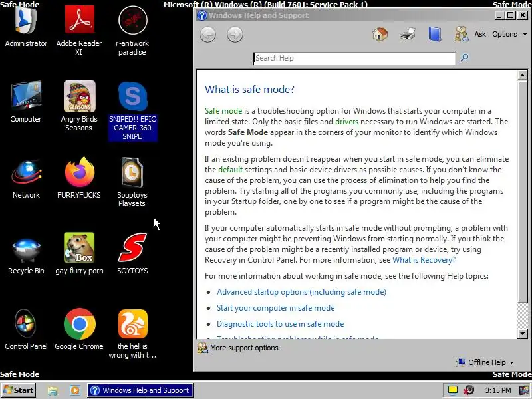Open the default glossary link
This screenshot has width=532, height=399.
pyautogui.click(x=230, y=170)
